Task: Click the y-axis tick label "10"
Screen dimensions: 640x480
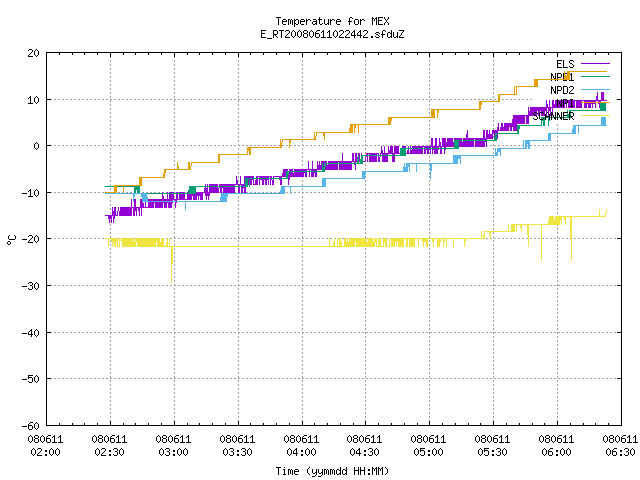Action: tap(34, 100)
